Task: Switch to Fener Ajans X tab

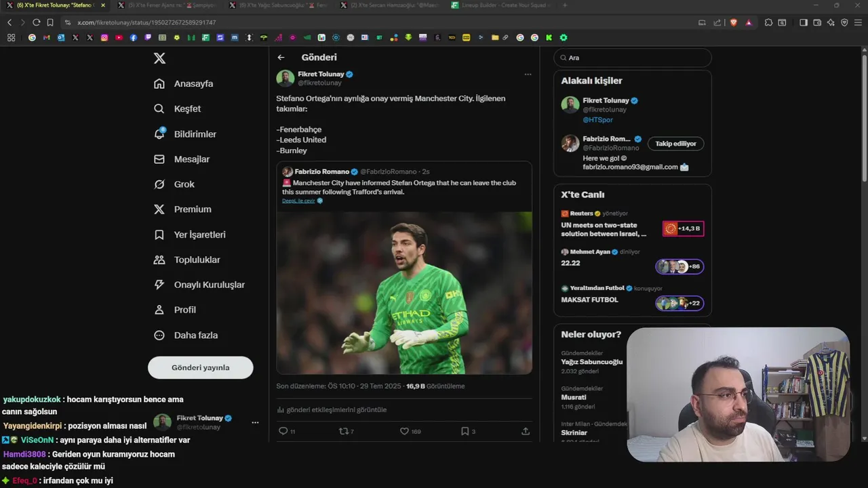Action: click(x=167, y=5)
